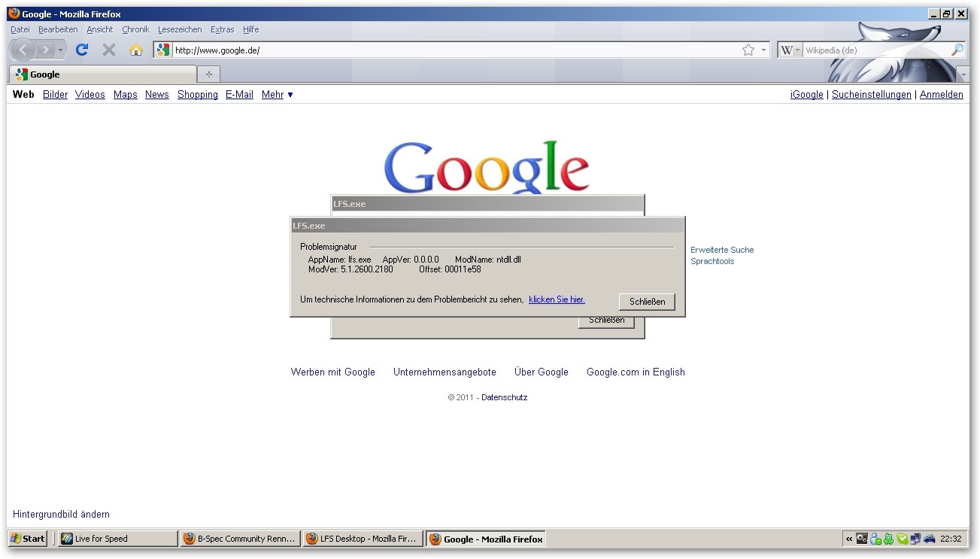Select the Google browser tab
The width and height of the screenshot is (980, 559).
pyautogui.click(x=103, y=74)
